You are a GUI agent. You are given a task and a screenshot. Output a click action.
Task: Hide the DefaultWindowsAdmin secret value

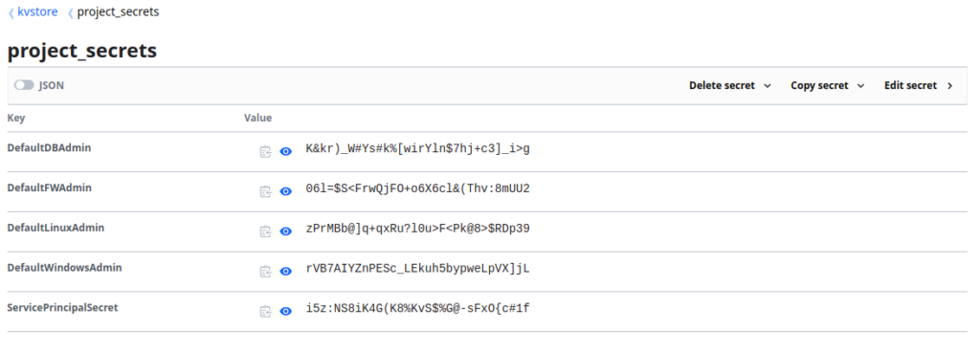click(285, 272)
